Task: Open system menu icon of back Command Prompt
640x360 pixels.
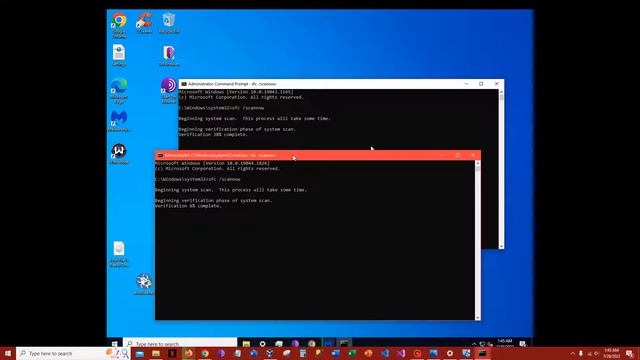Action: (x=184, y=84)
